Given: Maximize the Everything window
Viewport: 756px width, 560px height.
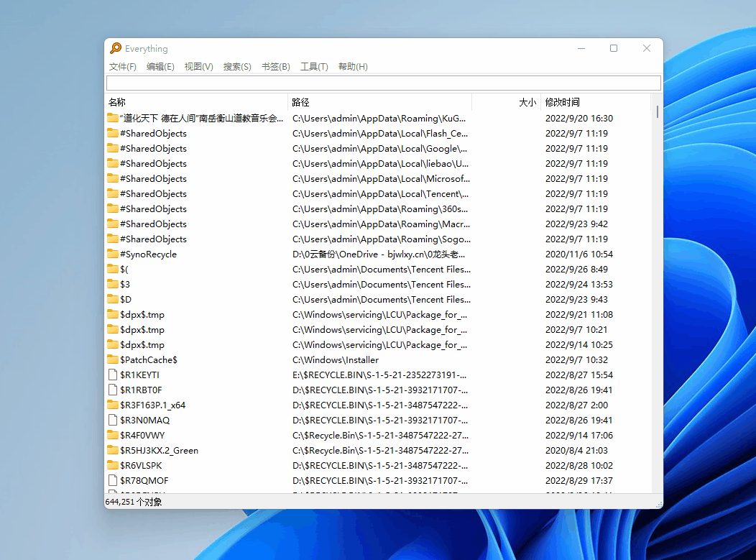Looking at the screenshot, I should pyautogui.click(x=614, y=48).
